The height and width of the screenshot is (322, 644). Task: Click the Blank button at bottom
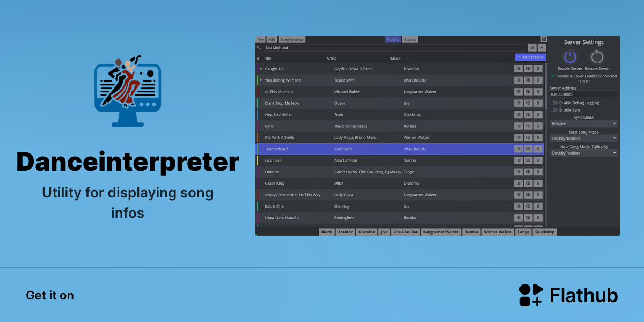click(x=327, y=232)
